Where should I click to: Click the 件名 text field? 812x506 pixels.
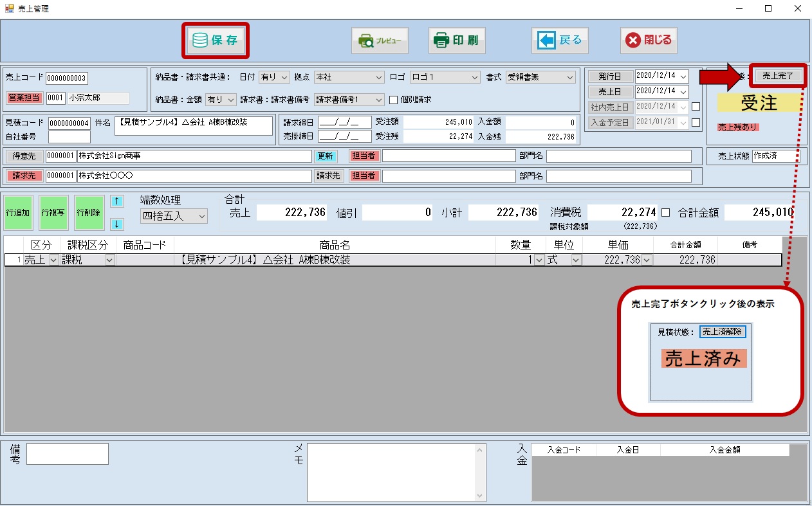click(194, 126)
